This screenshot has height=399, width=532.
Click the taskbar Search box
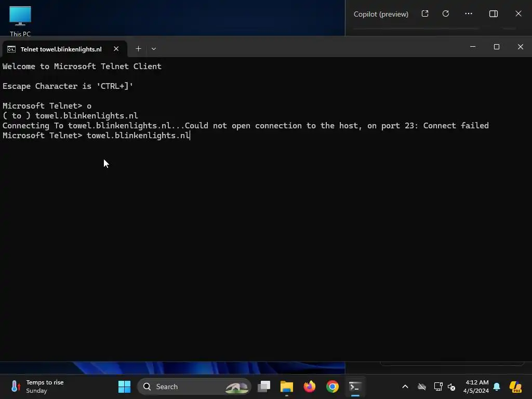pos(194,387)
